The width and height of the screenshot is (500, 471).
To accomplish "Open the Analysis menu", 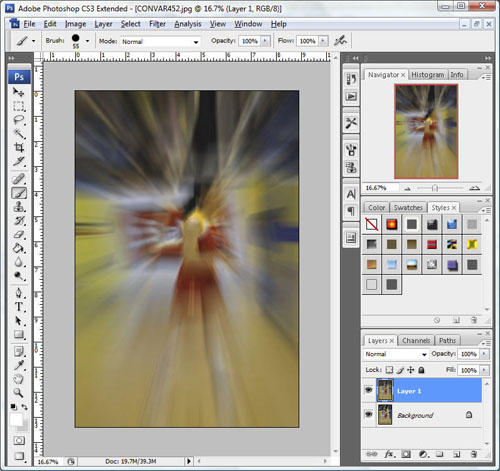I will (188, 24).
